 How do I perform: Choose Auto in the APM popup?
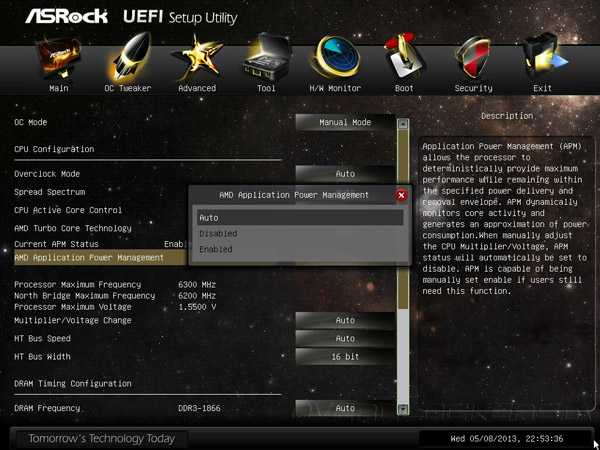click(x=300, y=217)
